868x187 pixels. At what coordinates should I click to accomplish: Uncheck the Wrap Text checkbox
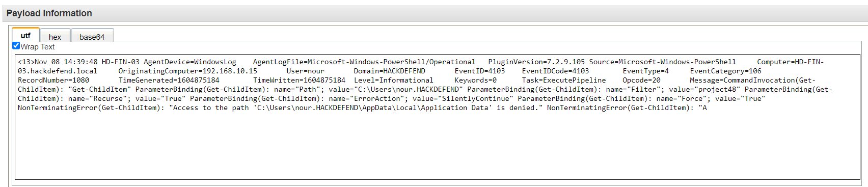pyautogui.click(x=16, y=46)
